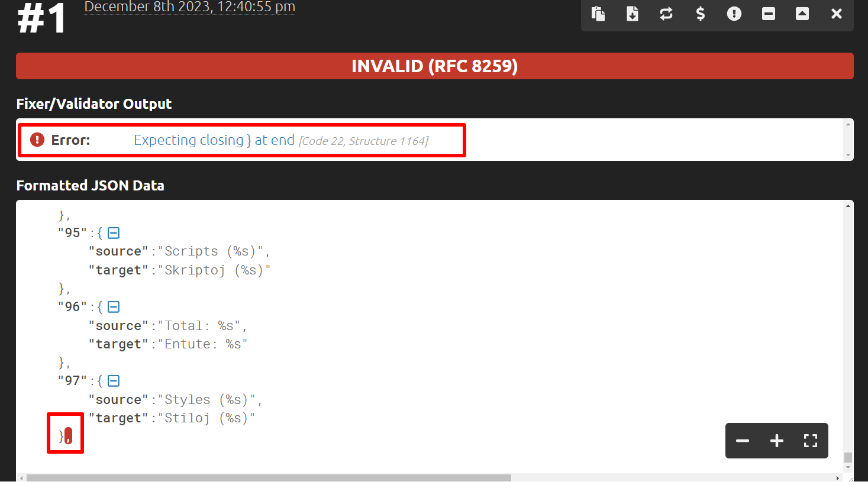The image size is (868, 488).
Task: Copy JSON to clipboard using toolbar icon
Action: [598, 14]
